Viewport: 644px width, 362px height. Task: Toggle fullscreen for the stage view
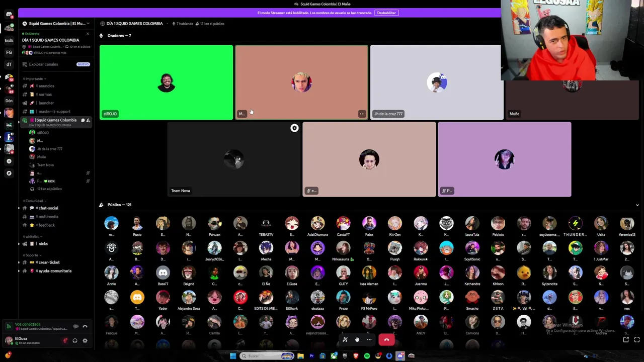pyautogui.click(x=637, y=340)
